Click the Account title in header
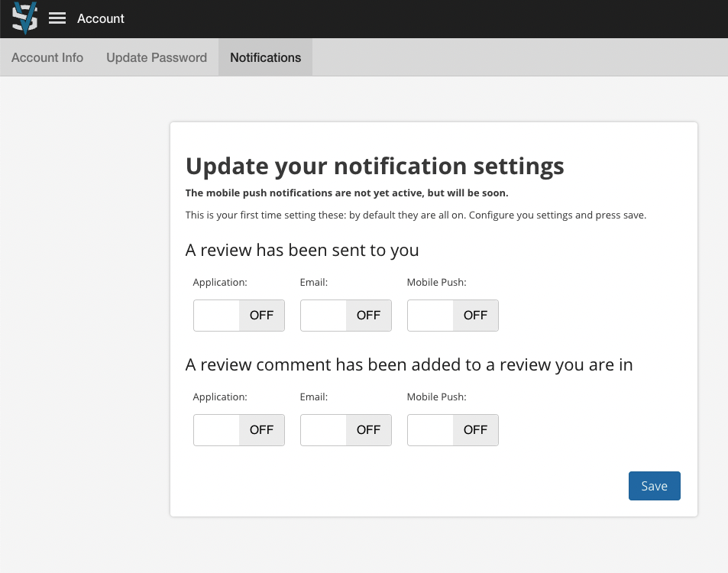 coord(101,18)
